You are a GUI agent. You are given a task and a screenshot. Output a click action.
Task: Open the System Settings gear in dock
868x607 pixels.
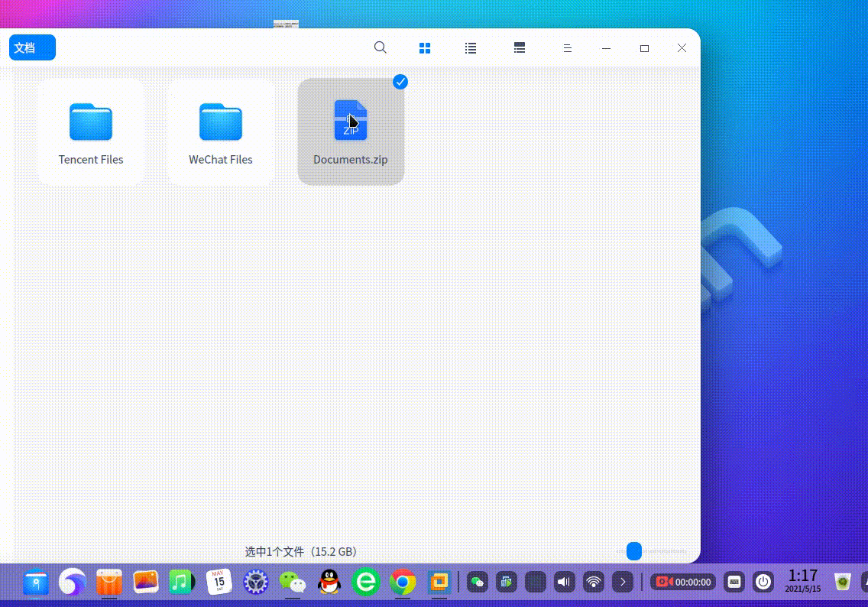pos(255,583)
